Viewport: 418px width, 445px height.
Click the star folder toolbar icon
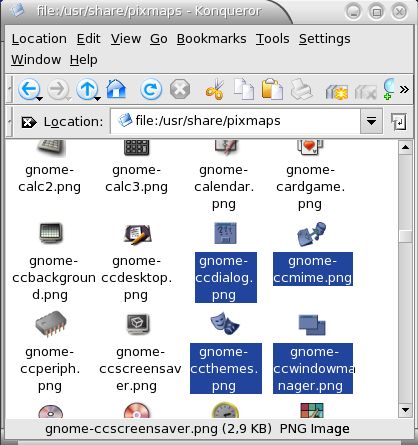pos(337,92)
